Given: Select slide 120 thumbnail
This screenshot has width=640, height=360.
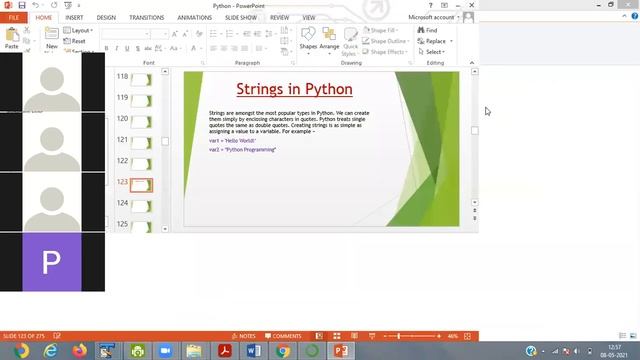Looking at the screenshot, I should (141, 122).
